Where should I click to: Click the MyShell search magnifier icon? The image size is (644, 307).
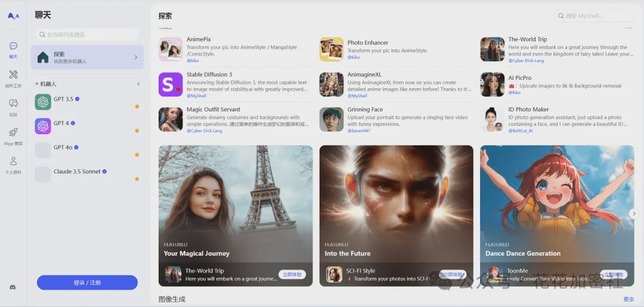pos(561,16)
